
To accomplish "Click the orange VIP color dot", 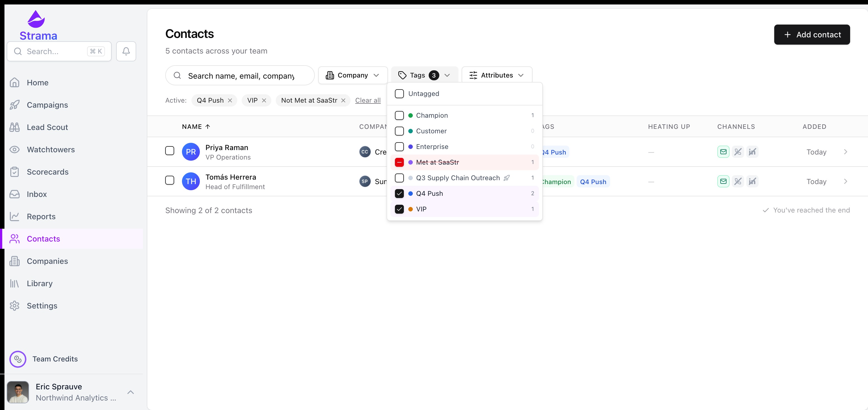I will (410, 209).
